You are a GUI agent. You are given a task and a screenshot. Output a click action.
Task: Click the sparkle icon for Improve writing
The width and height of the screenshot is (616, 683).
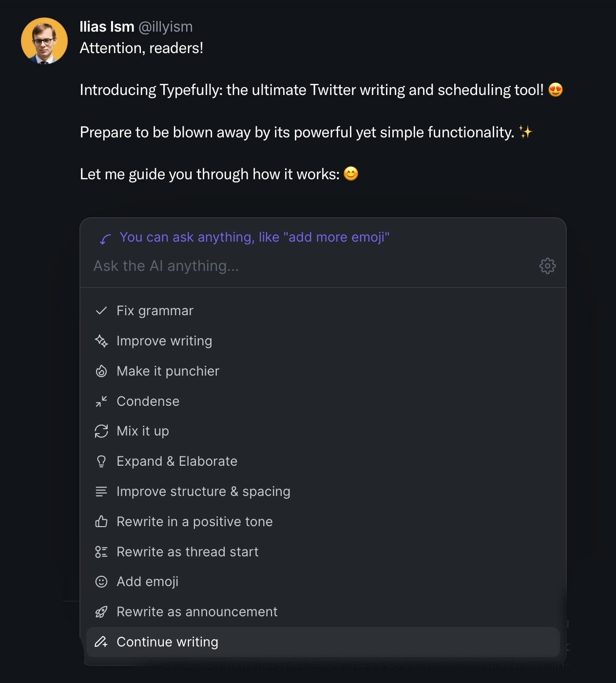point(101,341)
